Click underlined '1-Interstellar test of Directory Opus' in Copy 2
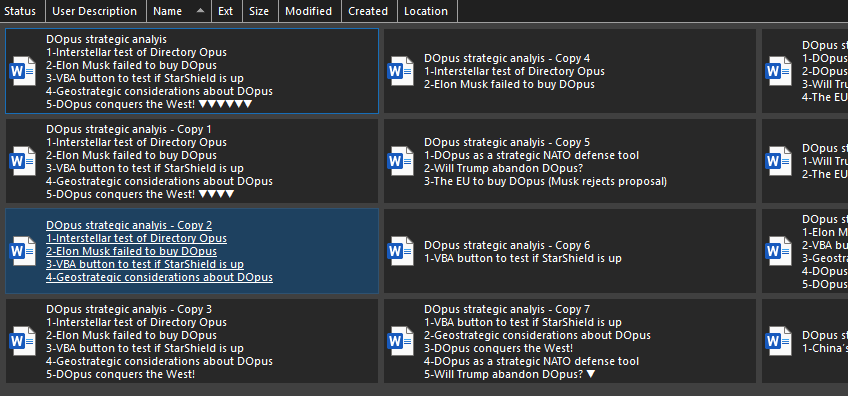 [136, 239]
